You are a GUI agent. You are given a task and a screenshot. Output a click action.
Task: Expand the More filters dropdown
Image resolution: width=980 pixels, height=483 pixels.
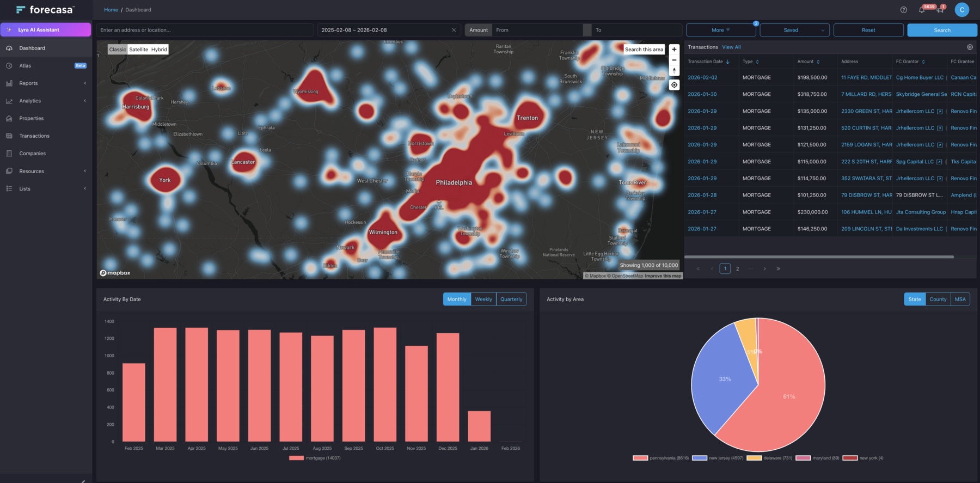click(x=721, y=30)
